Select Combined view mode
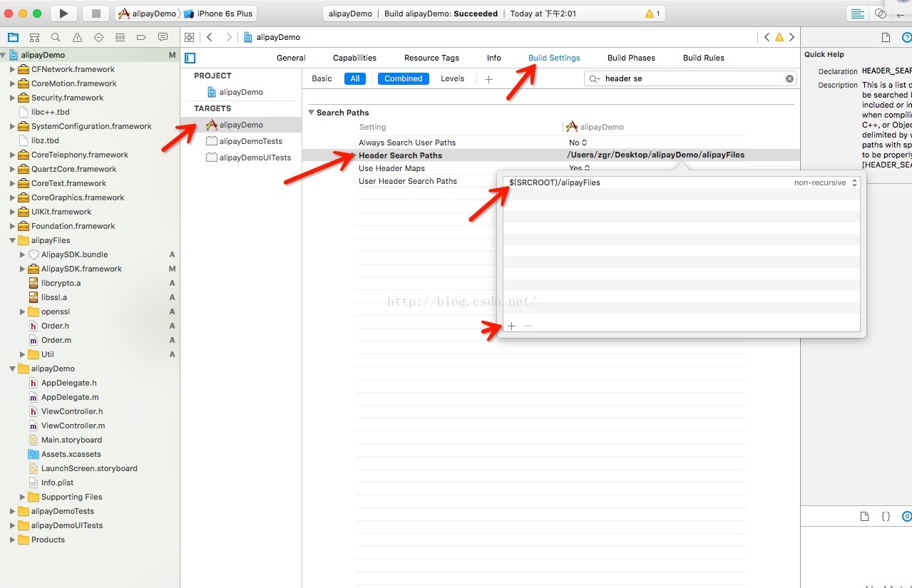912x588 pixels. [404, 78]
